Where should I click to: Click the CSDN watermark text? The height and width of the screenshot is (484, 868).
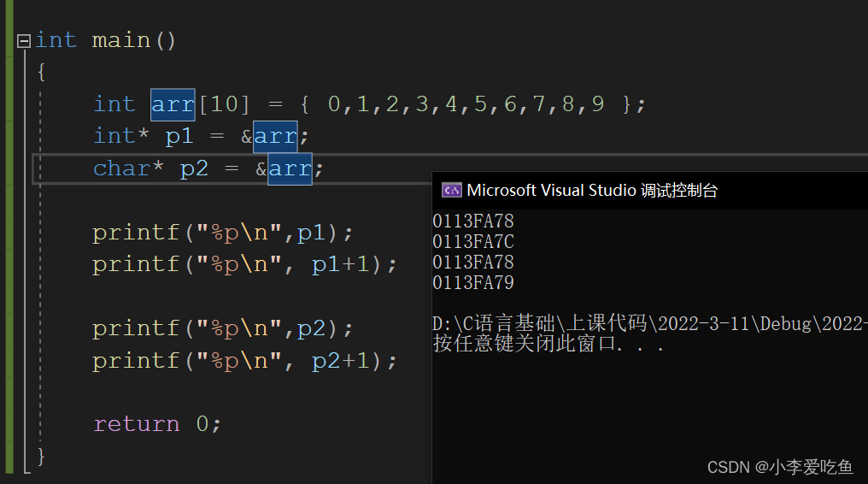click(x=780, y=467)
